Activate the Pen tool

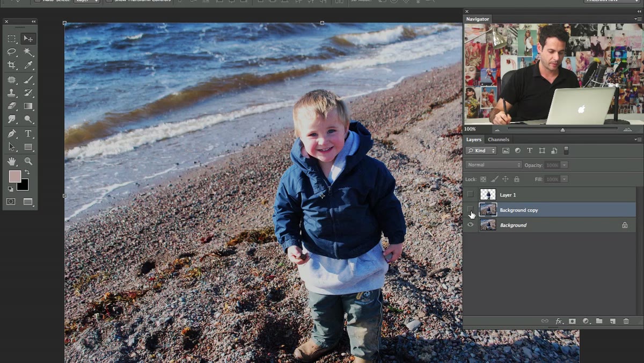pyautogui.click(x=11, y=134)
